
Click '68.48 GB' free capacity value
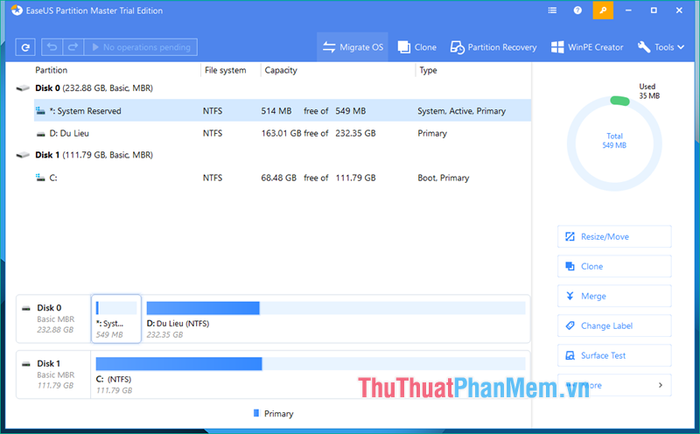click(x=279, y=178)
